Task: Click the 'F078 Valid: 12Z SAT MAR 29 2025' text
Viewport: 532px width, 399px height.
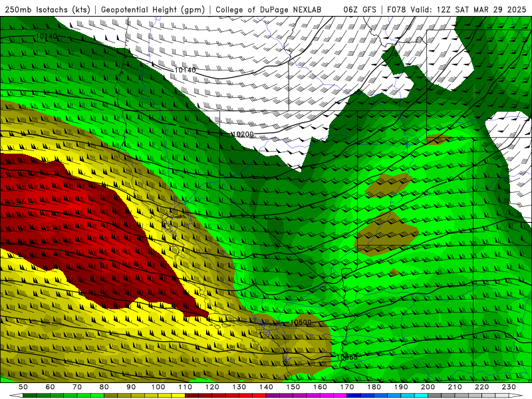Action: coord(457,9)
